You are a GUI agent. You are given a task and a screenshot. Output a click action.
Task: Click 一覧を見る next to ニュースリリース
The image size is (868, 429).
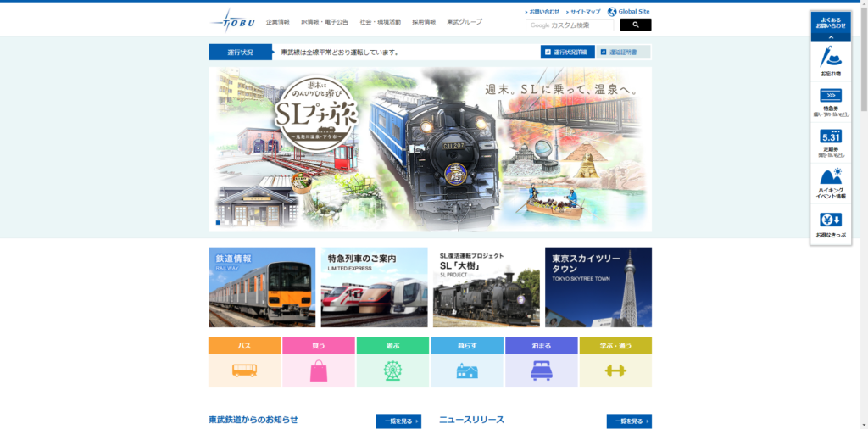[x=629, y=421]
